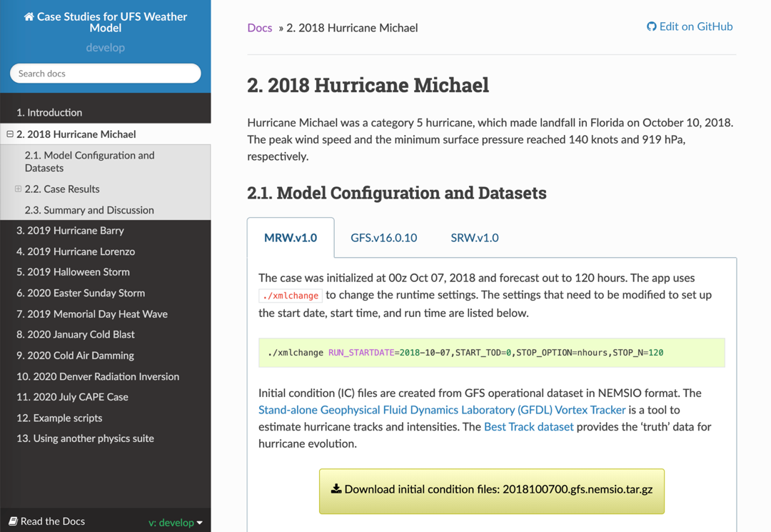Download initial condition files 2018100700.gfs.nemsio.tar.gz

coord(492,491)
